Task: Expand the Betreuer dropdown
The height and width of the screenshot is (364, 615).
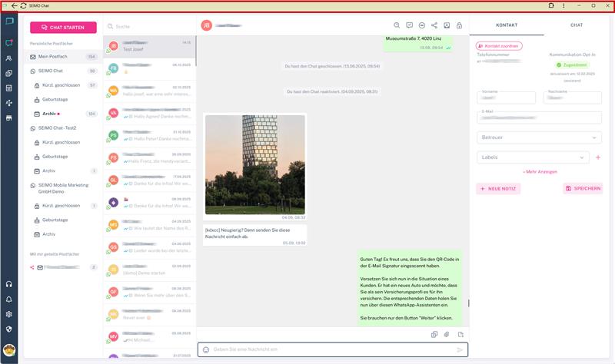Action: (539, 137)
